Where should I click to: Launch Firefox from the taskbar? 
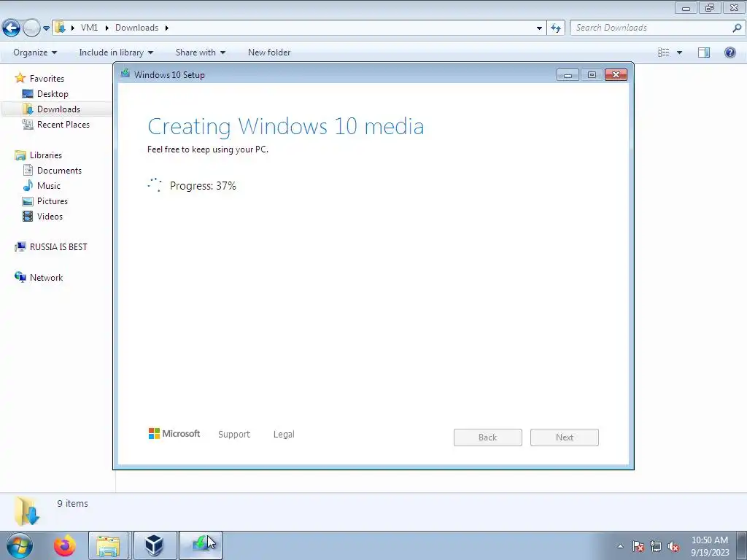click(x=64, y=545)
